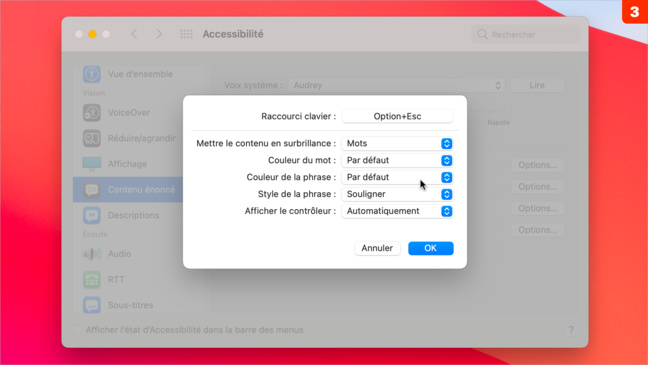The height and width of the screenshot is (365, 648).
Task: Select the VoiceOver sidebar icon
Action: coord(91,112)
